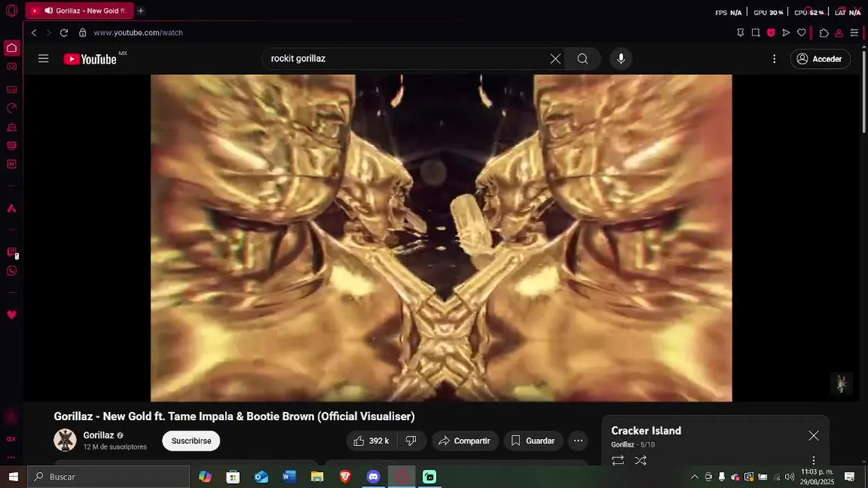Open the WhatsApp sidebar icon
This screenshot has height=488, width=868.
tap(12, 271)
